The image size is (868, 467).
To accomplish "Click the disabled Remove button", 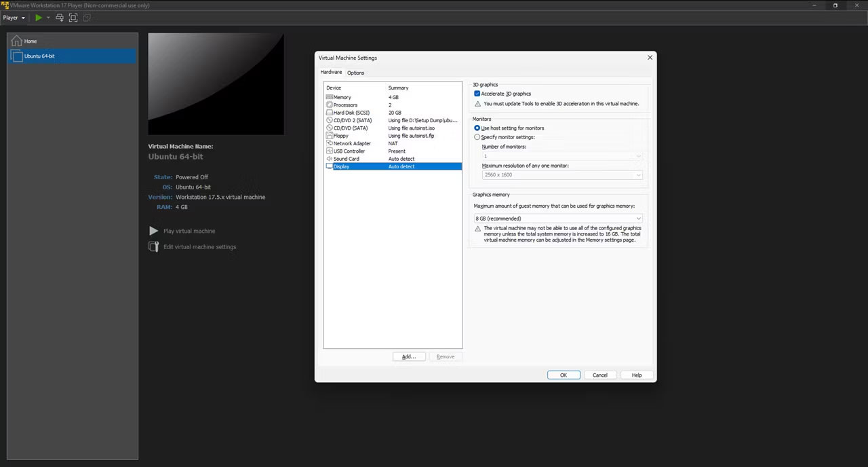I will pos(446,356).
